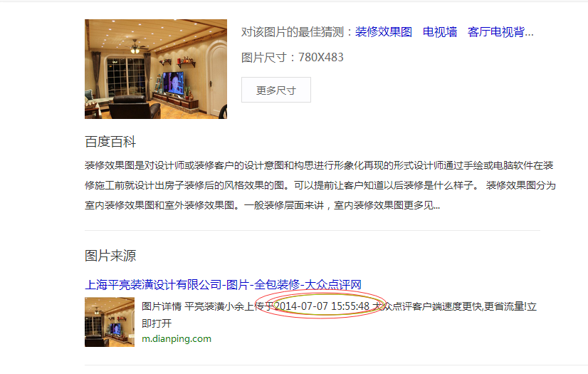The image size is (588, 374).
Task: Click the 更多尺寸 button
Action: click(x=276, y=90)
